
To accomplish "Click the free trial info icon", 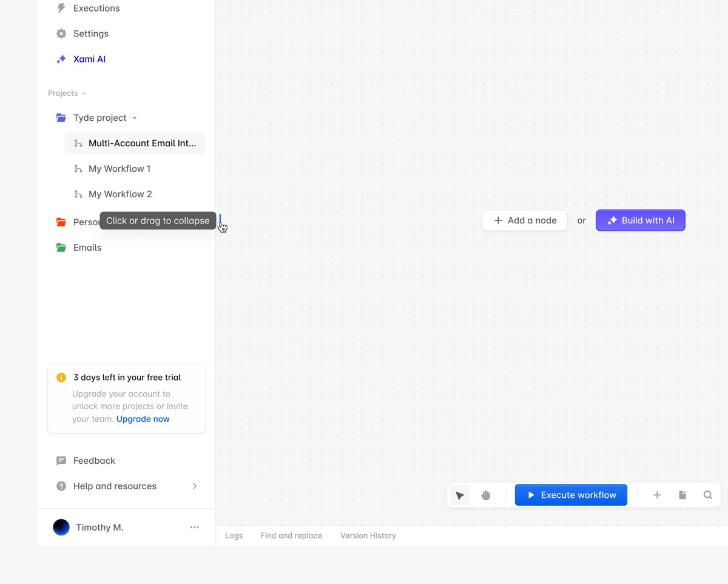I will [x=61, y=378].
